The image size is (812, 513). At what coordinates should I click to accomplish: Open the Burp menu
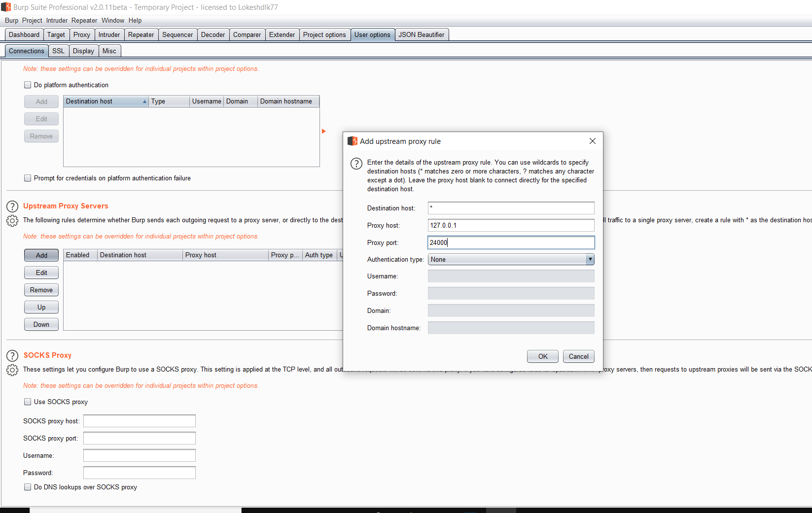[11, 20]
